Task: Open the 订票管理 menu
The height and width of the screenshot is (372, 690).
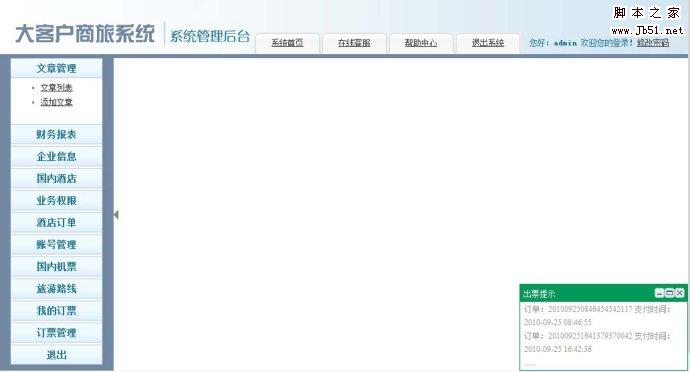Action: [56, 332]
